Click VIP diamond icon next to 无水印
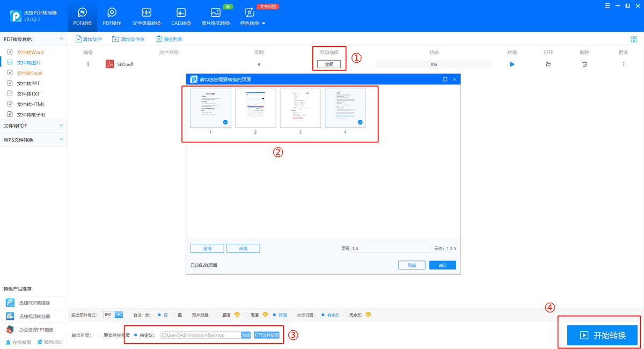Screen dimensions: 644x349 pos(368,315)
